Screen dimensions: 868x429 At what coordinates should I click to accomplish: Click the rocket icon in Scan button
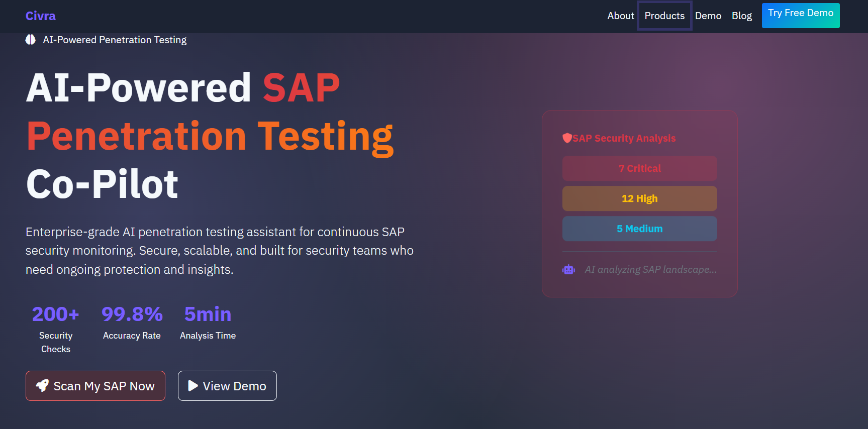click(x=42, y=386)
